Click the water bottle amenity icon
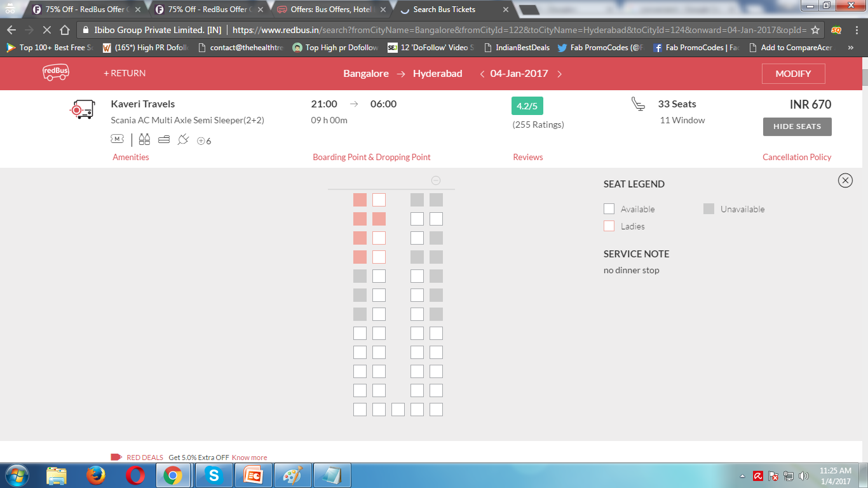Image resolution: width=868 pixels, height=488 pixels. 144,139
